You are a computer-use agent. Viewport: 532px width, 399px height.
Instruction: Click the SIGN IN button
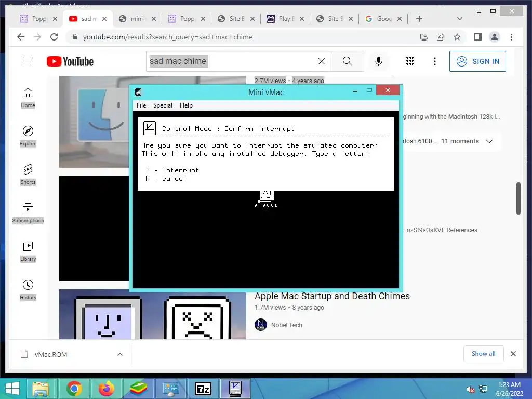477,61
